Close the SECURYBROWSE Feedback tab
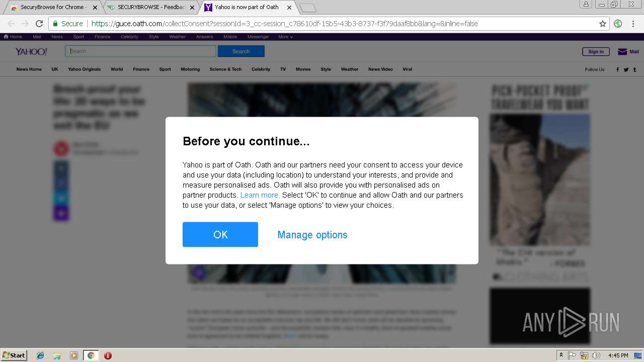This screenshot has width=644, height=362. click(x=192, y=8)
